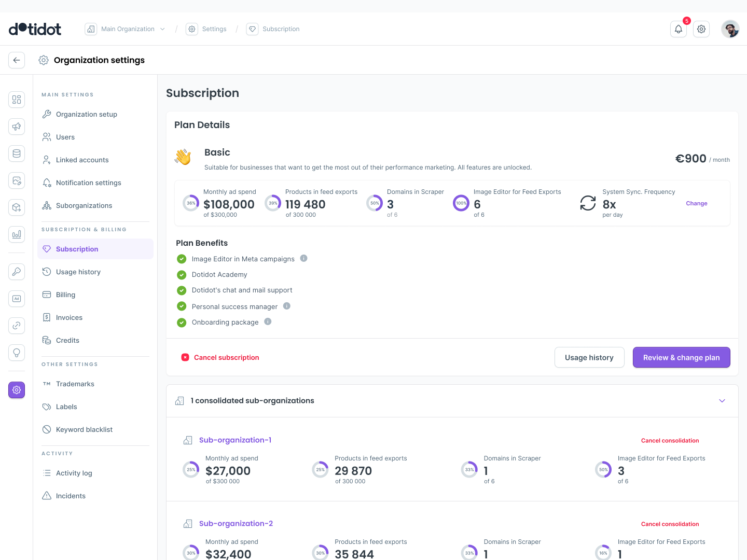Click info icon beside Image Editor in Meta campaigns
The image size is (747, 560).
coord(304,258)
